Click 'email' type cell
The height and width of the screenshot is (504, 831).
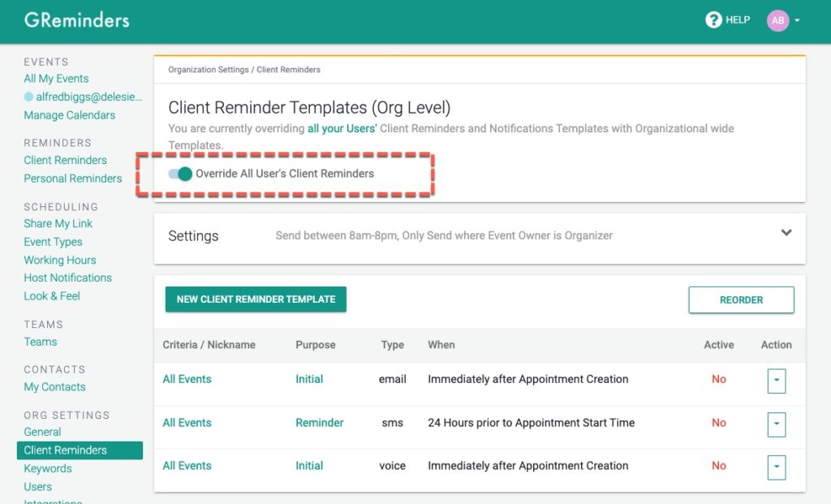click(392, 380)
